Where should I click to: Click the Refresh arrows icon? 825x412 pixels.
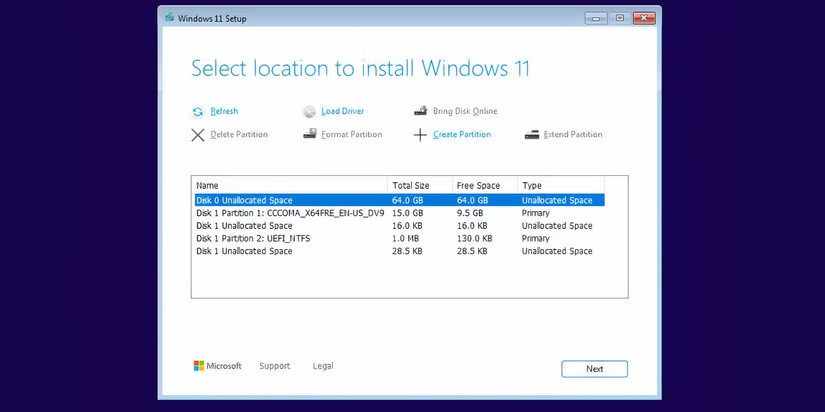coord(198,112)
